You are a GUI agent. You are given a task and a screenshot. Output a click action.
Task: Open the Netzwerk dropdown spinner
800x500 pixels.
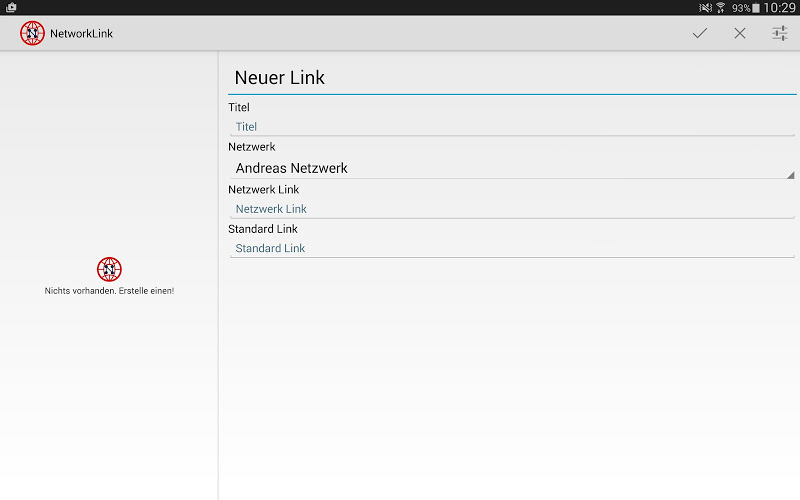click(x=510, y=168)
